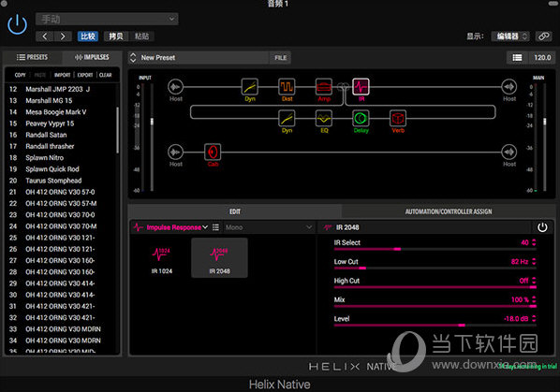Screen dimensions: 560x392
Task: Select impulse 16 Randall Satan
Action: pos(61,135)
